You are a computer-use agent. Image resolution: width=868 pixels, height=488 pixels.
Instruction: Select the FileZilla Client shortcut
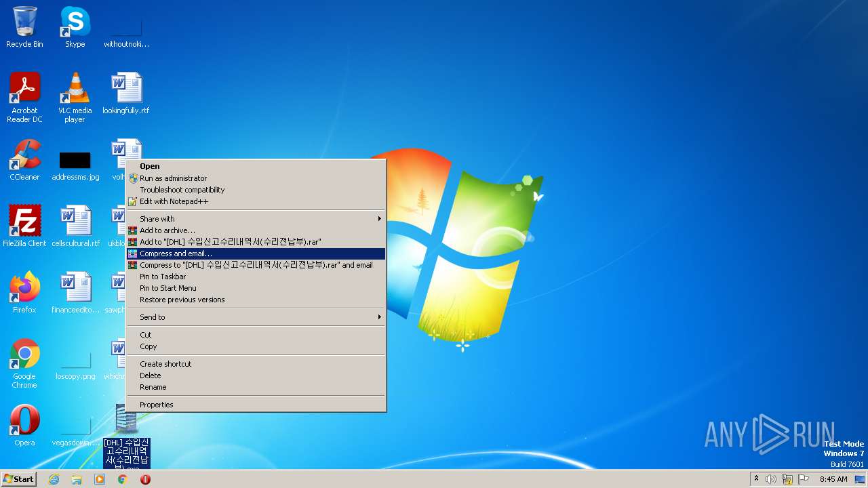24,226
